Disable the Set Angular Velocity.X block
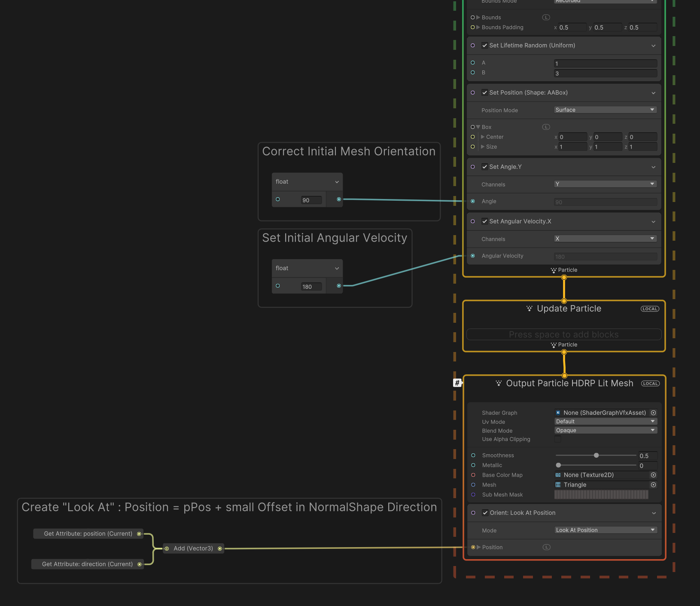The image size is (700, 606). coord(485,221)
